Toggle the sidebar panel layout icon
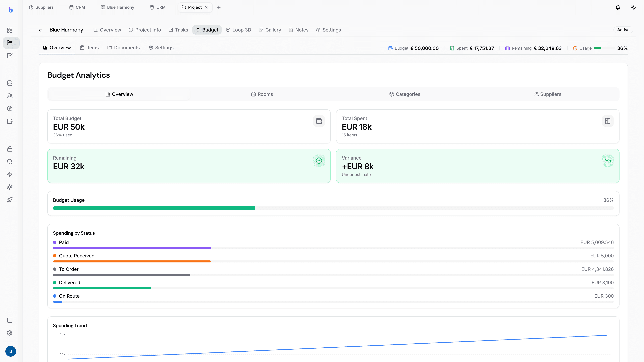This screenshot has width=644, height=362. (10, 320)
